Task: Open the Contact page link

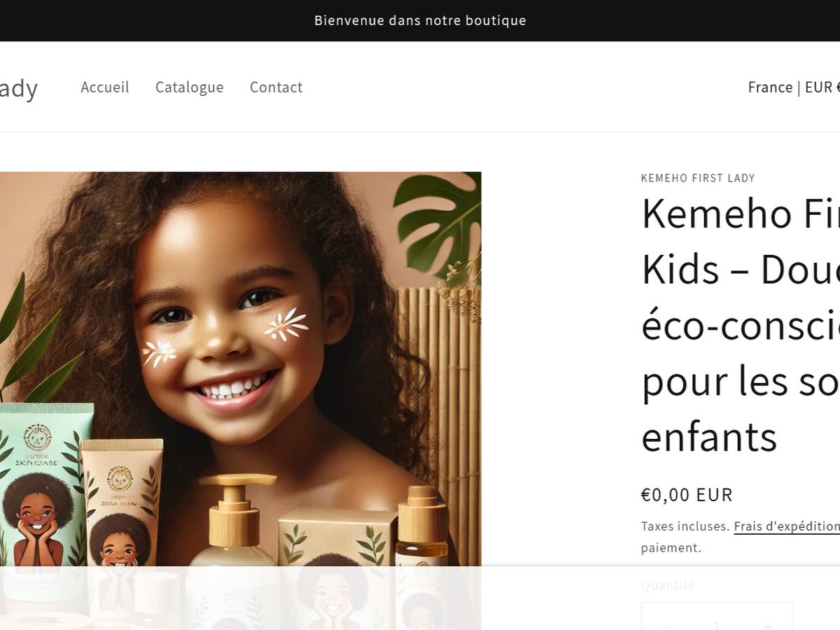Action: [x=276, y=87]
